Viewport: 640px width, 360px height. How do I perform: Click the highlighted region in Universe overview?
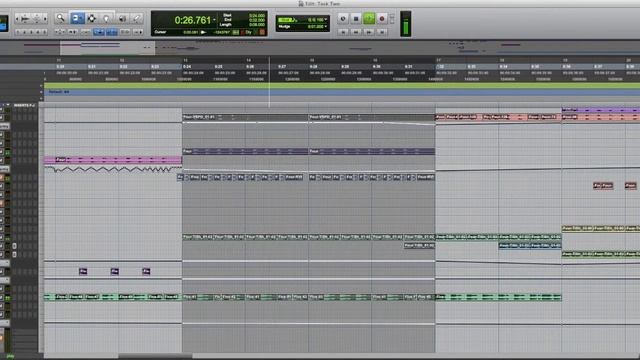pyautogui.click(x=108, y=48)
